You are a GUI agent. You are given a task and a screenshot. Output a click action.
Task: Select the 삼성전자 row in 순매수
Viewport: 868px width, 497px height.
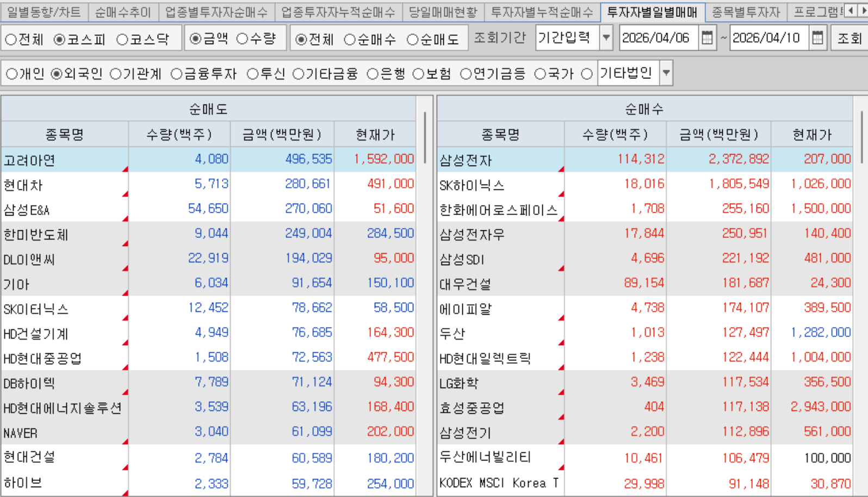645,159
